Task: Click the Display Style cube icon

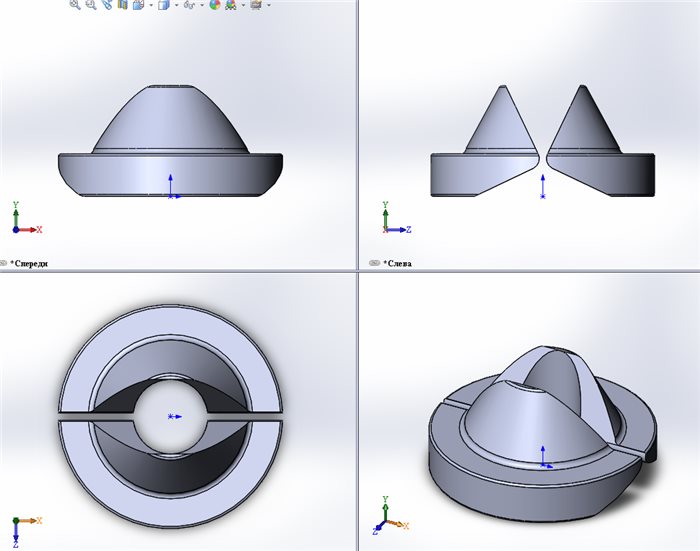Action: (x=164, y=4)
